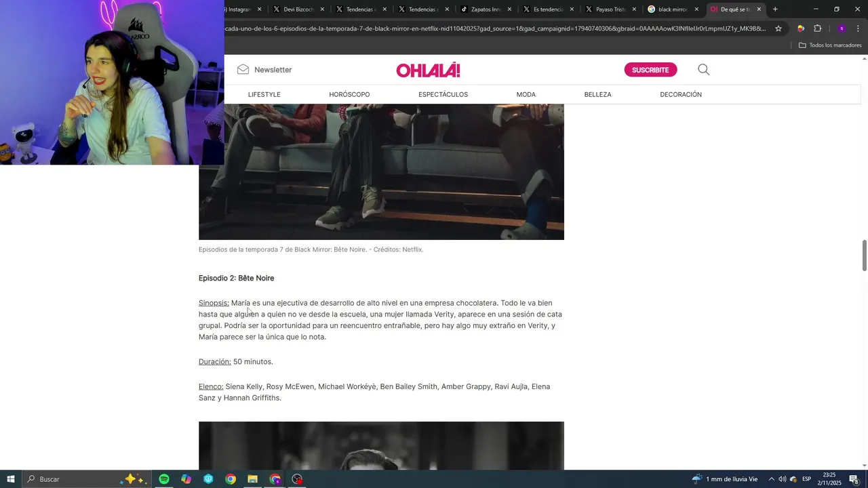Viewport: 868px width, 488px height.
Task: Click the page vertical scrollbar thumb
Action: pos(865,256)
